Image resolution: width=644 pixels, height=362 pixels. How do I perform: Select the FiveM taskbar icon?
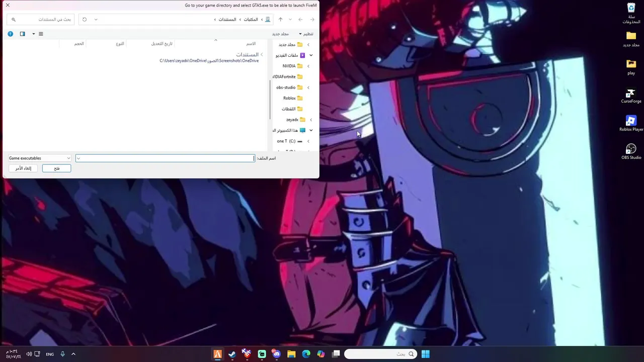tap(217, 354)
